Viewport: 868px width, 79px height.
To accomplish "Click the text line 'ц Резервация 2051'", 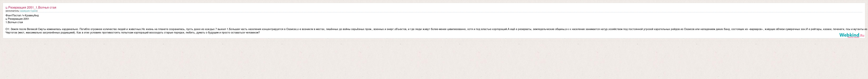I will click(x=17, y=19).
